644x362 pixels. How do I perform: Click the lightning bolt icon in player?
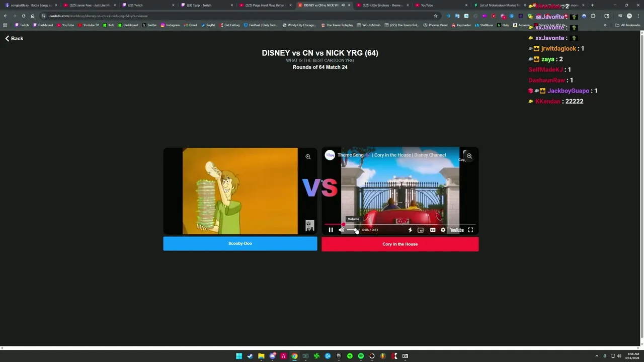tap(410, 230)
